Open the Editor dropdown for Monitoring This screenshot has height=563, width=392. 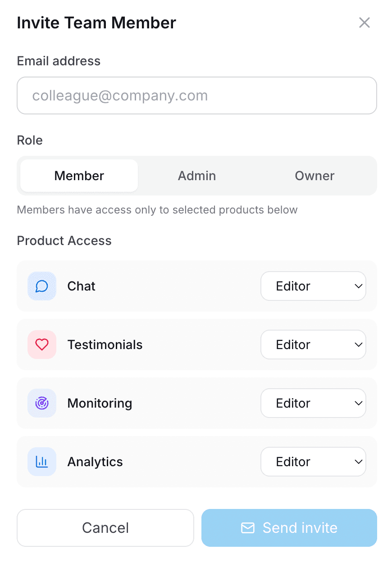click(x=313, y=403)
